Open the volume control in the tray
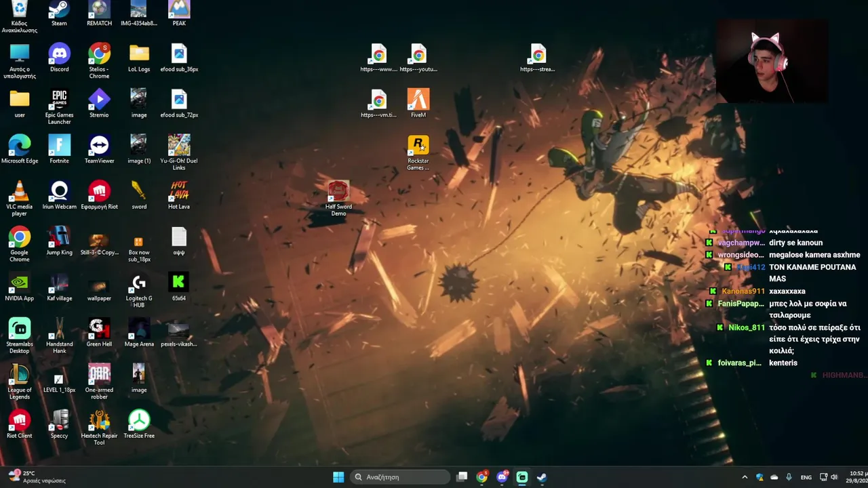Viewport: 868px width, 488px height. coord(834,477)
